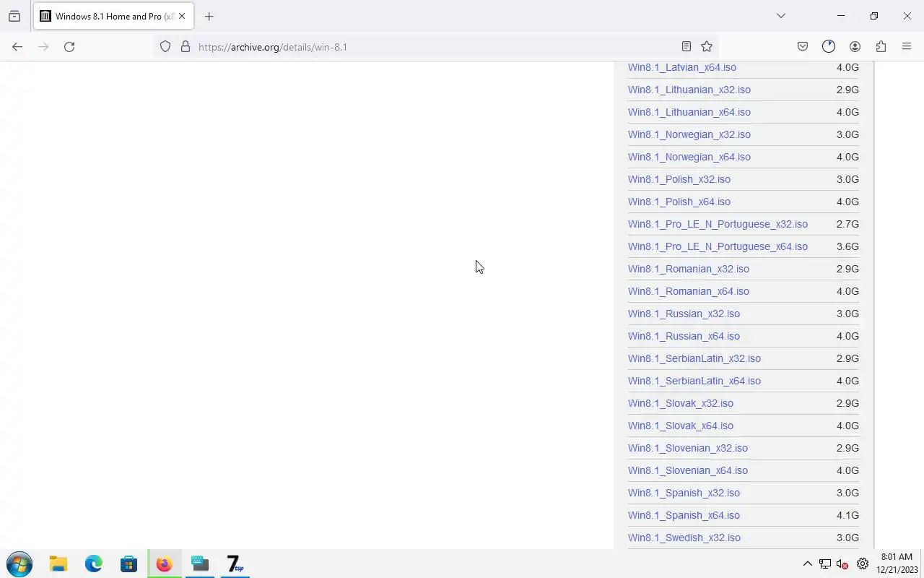The height and width of the screenshot is (578, 924).
Task: Click the 4.1G size of Spanish x64
Action: (847, 515)
